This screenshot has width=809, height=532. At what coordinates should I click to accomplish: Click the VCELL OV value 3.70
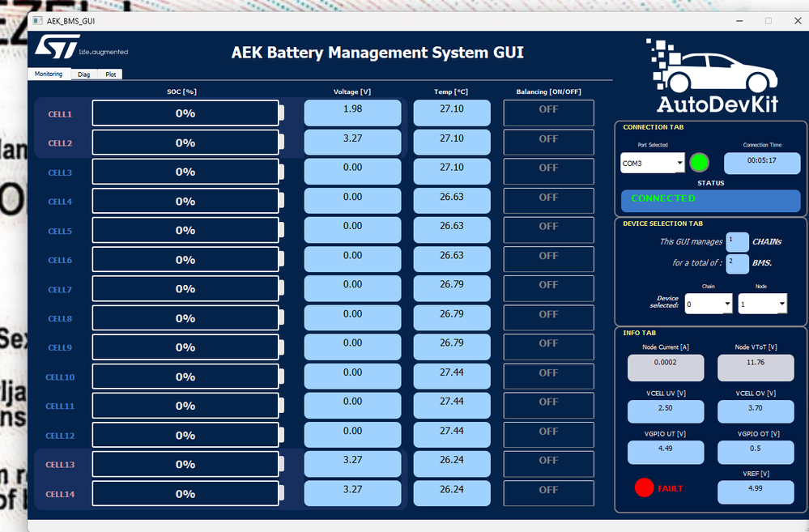(756, 412)
